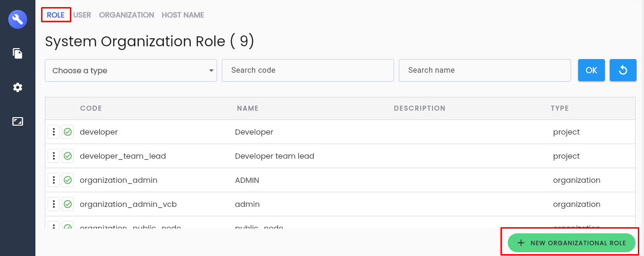Click the ADMIN name cell
The height and width of the screenshot is (256, 644).
click(247, 180)
